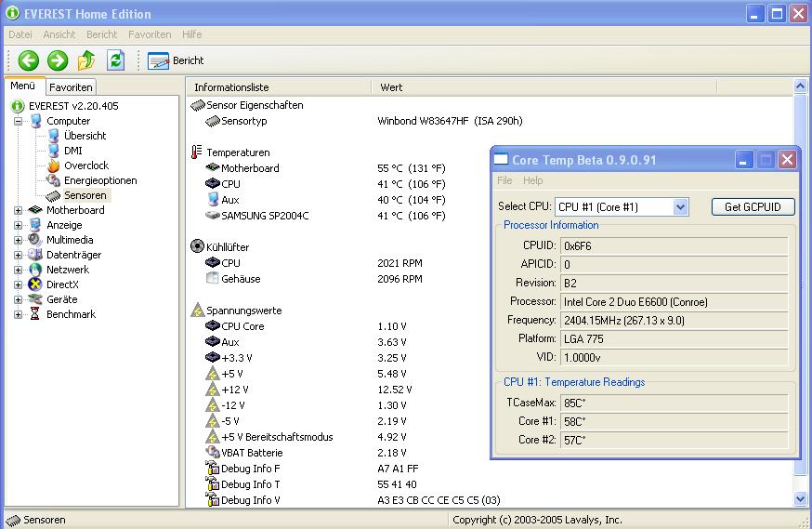
Task: Click the Informationsliste column header
Action: tap(280, 87)
